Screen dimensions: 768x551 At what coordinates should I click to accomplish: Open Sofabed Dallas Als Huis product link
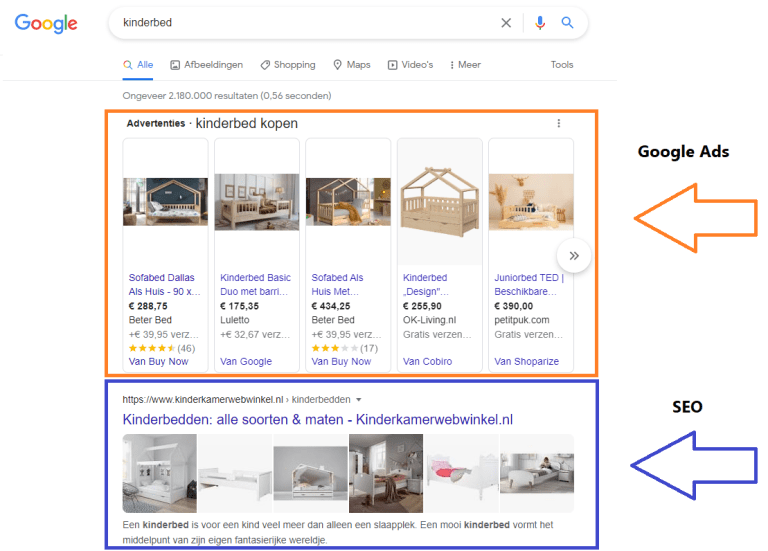point(162,284)
